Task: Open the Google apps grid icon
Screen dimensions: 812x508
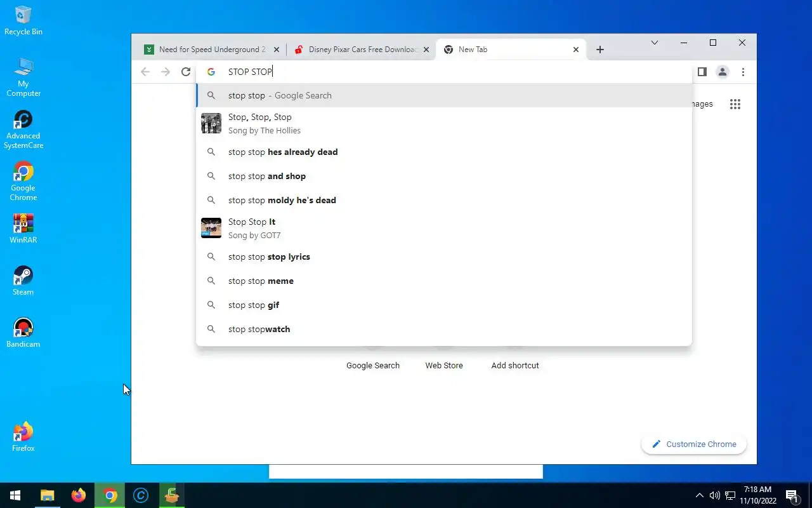Action: [735, 104]
